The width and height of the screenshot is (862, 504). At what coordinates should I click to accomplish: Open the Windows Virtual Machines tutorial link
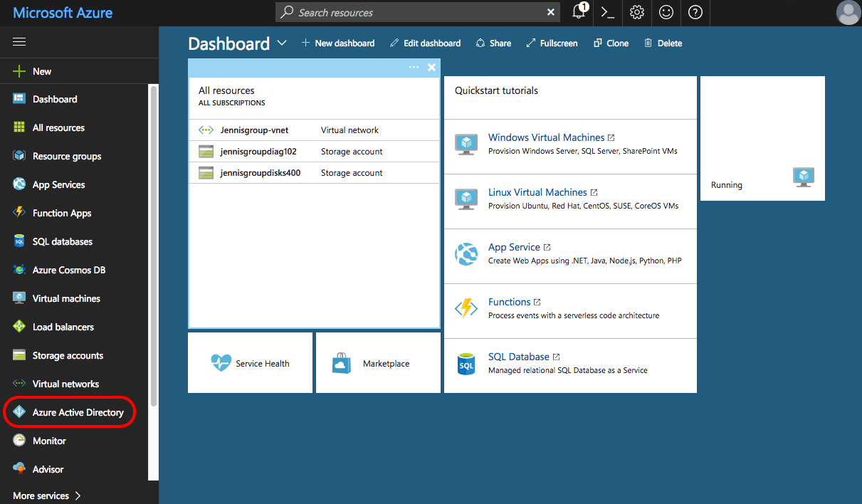point(546,137)
